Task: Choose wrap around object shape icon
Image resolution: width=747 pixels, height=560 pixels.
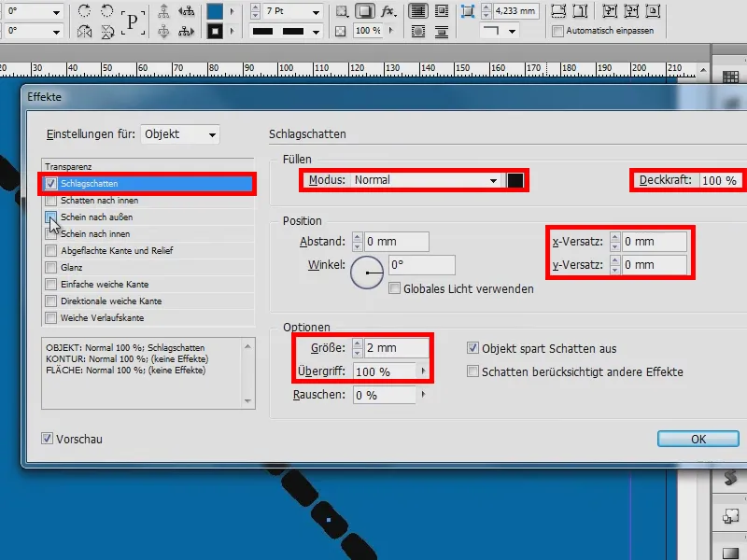Action: click(x=418, y=32)
